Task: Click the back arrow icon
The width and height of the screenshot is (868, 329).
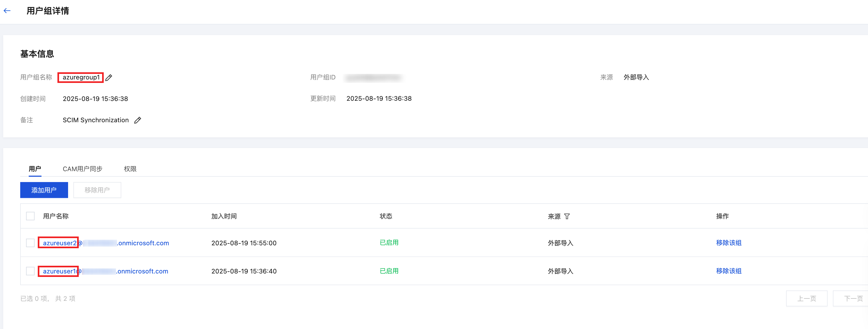Action: click(x=7, y=11)
